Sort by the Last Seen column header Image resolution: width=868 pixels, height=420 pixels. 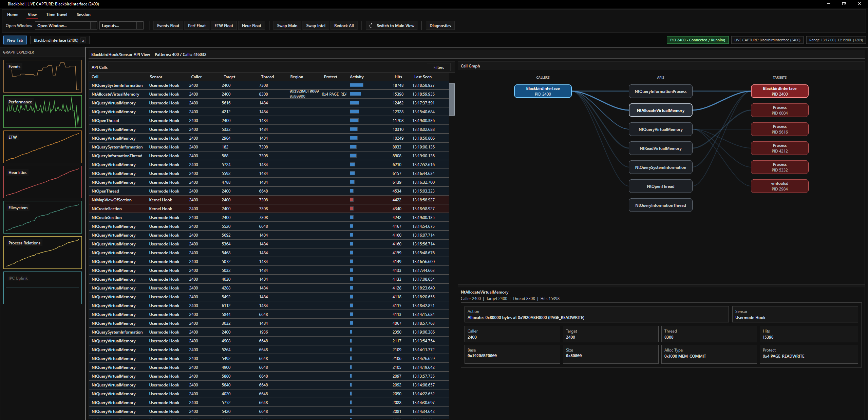(x=423, y=77)
